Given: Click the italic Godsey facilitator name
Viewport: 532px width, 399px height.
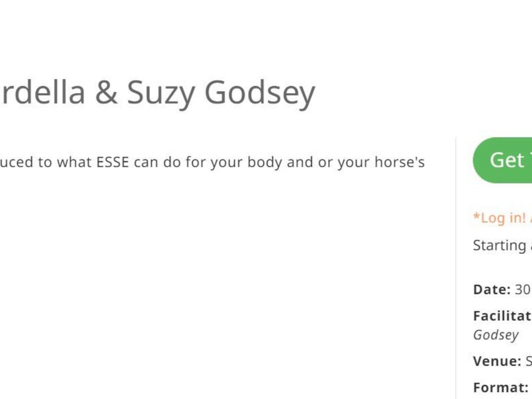Looking at the screenshot, I should (x=496, y=335).
